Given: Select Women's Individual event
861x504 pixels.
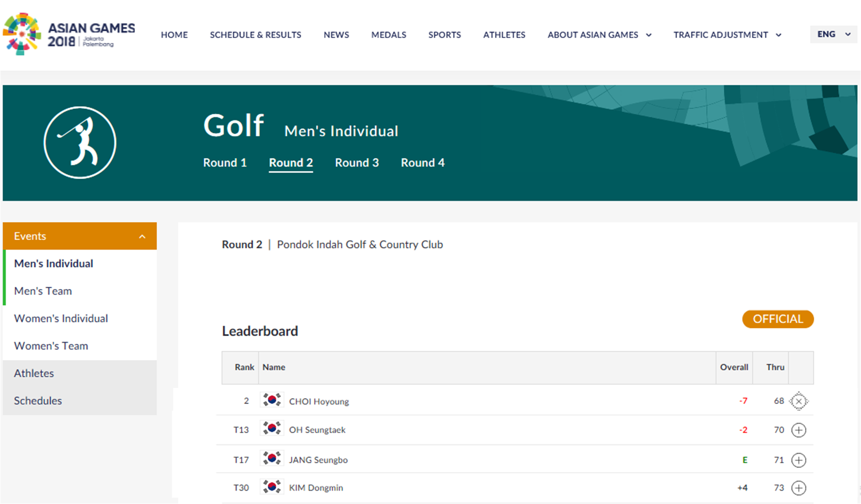Looking at the screenshot, I should 61,319.
